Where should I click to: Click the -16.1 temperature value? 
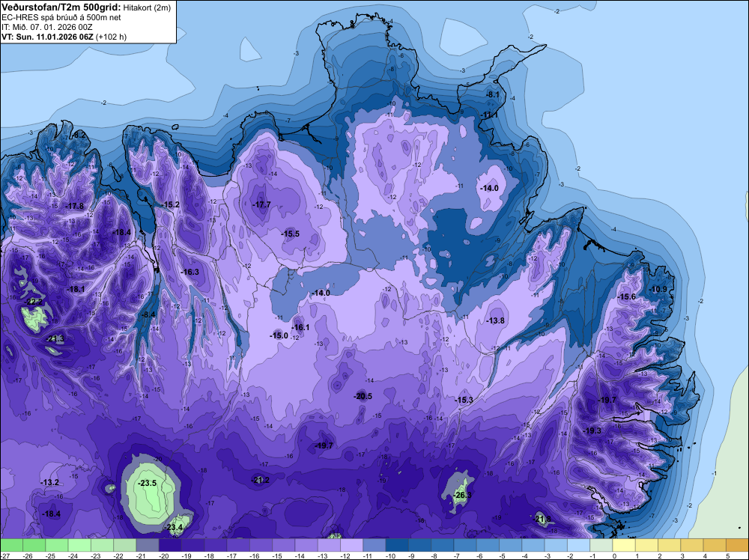300,327
